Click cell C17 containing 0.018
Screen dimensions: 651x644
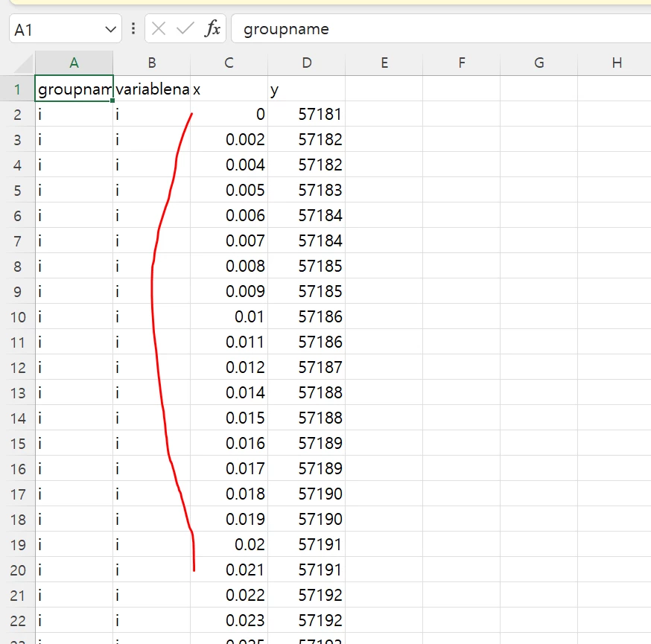tap(229, 494)
